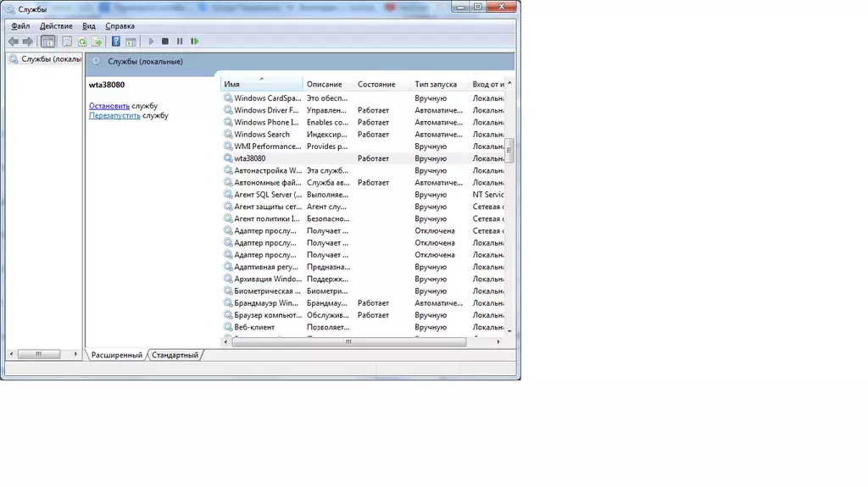Click the scroll up arrow of service list
Screen dimensions: 868x487
pos(509,83)
